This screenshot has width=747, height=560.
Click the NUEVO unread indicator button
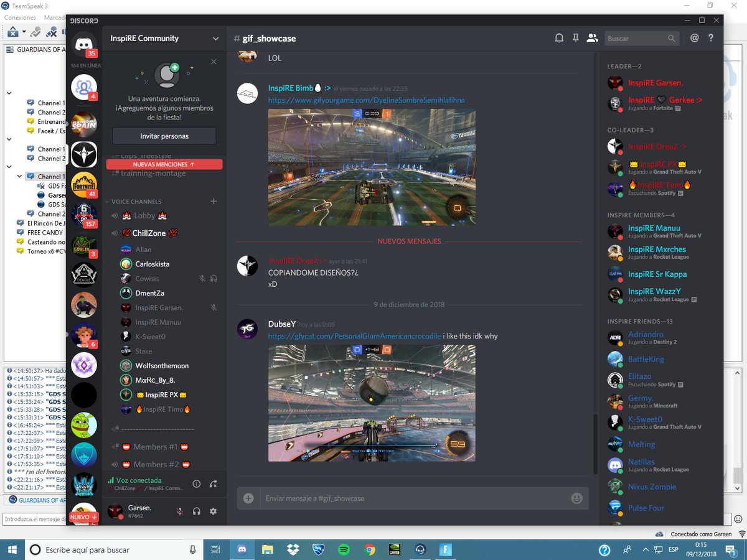(x=84, y=517)
